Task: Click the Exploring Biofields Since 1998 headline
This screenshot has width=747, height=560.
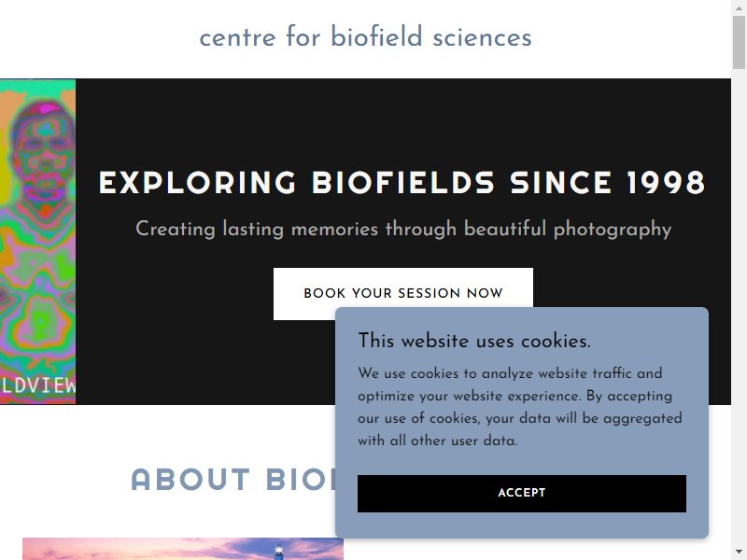Action: click(402, 183)
